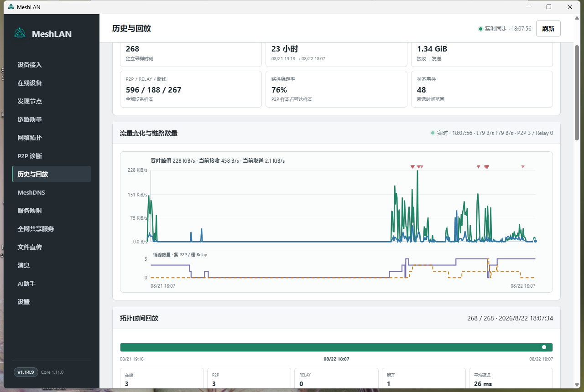Click the P2P count card below the timeline
The height and width of the screenshot is (392, 584).
[249, 378]
